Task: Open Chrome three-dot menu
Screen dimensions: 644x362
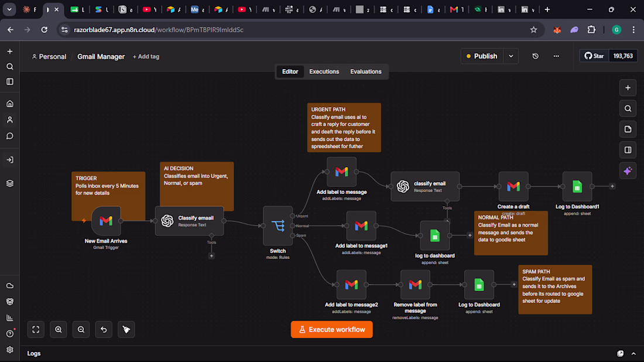Action: [633, 30]
